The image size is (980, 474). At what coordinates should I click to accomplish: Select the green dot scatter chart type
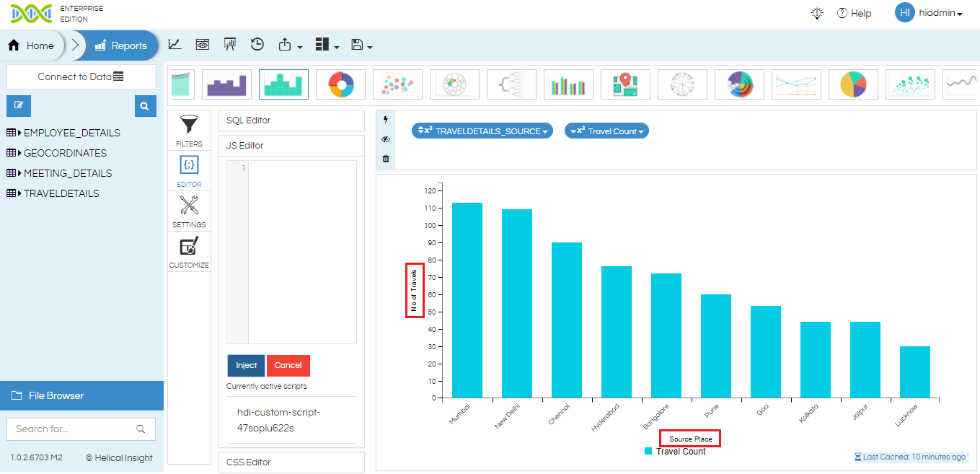(x=910, y=84)
